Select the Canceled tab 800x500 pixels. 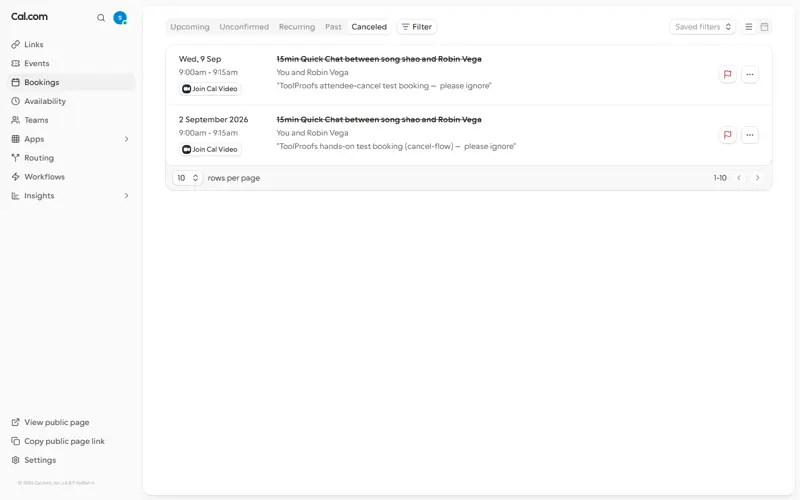coord(369,27)
